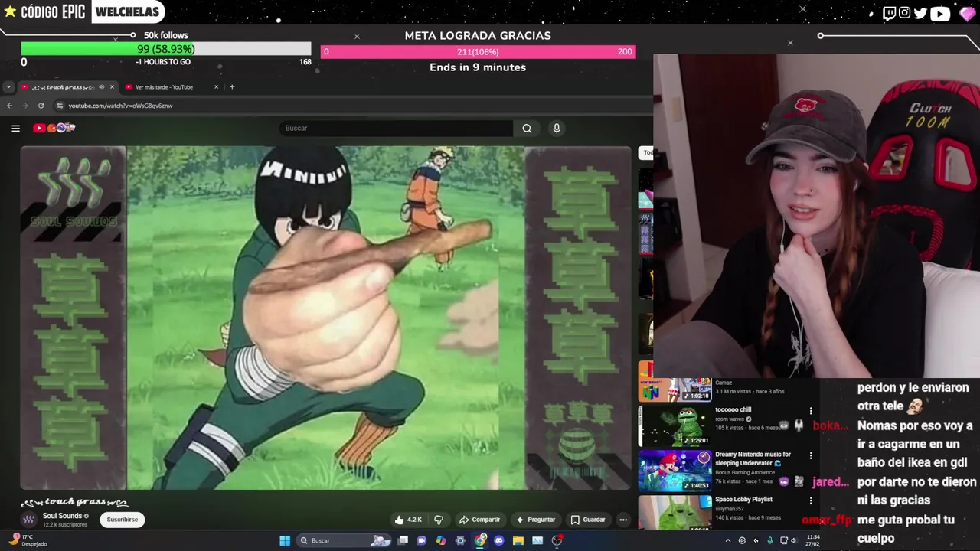Viewport: 980px width, 551px height.
Task: Click the tray volume speaker icon
Action: coord(793,540)
